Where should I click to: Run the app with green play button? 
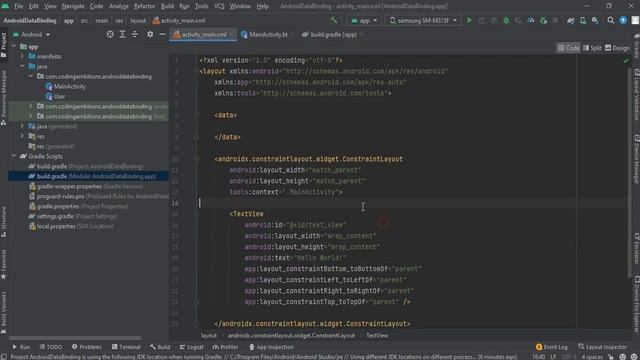click(x=469, y=20)
